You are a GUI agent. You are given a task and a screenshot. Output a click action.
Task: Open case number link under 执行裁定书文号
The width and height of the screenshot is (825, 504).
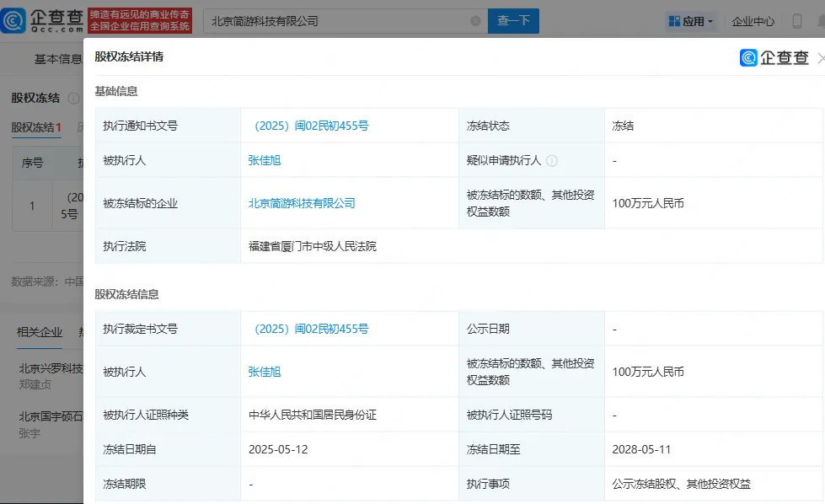(x=308, y=329)
